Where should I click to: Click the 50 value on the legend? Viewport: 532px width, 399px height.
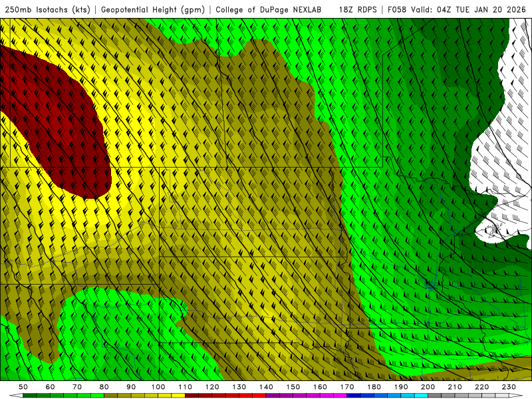click(x=23, y=387)
